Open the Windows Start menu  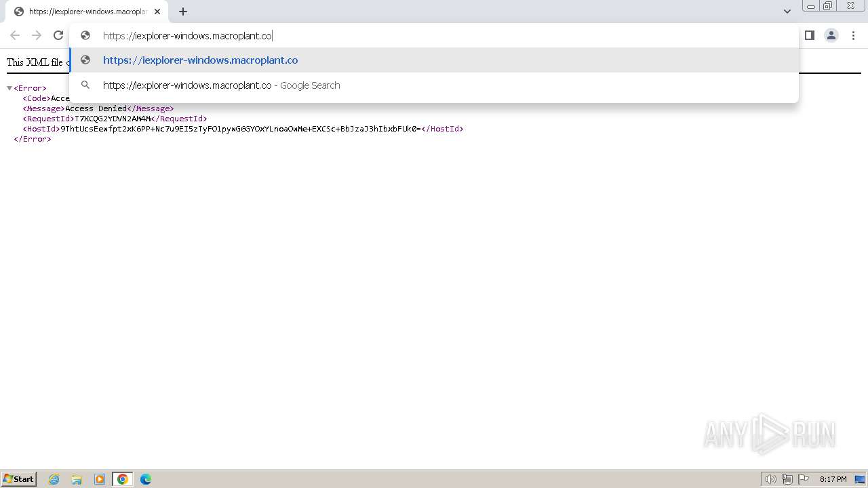point(19,479)
